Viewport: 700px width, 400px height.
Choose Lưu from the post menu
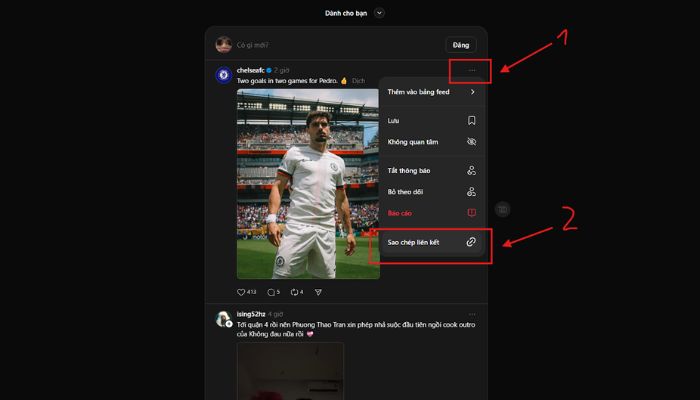(x=432, y=121)
